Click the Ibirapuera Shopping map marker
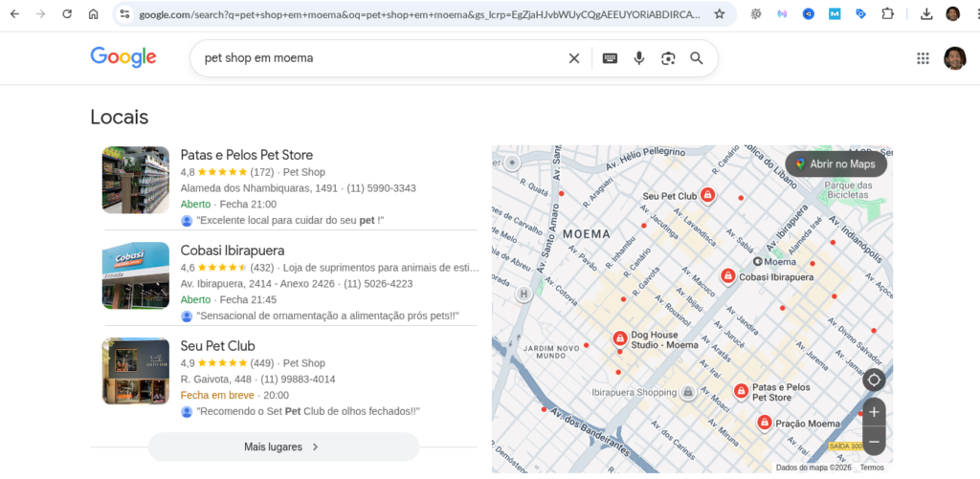 [x=687, y=392]
